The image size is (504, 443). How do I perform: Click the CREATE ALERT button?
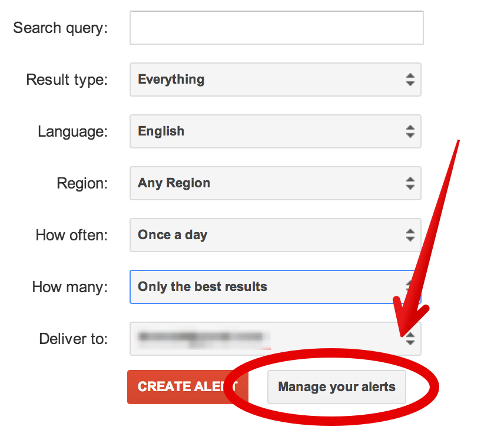point(188,386)
